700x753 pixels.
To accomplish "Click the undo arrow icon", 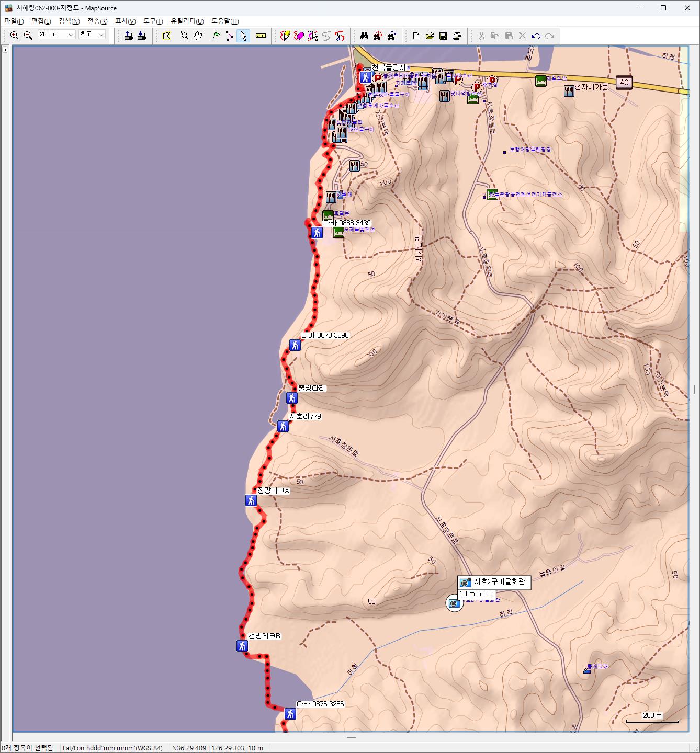I will point(536,36).
